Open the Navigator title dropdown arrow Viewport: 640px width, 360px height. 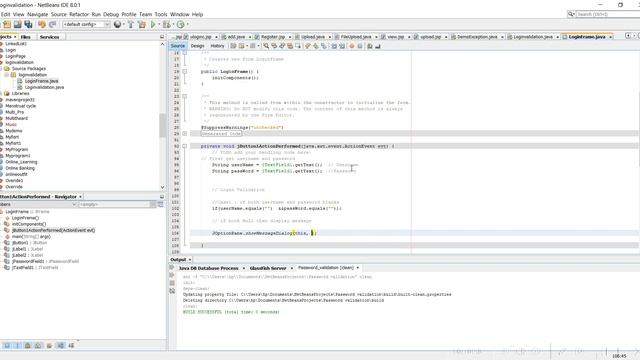(x=80, y=197)
